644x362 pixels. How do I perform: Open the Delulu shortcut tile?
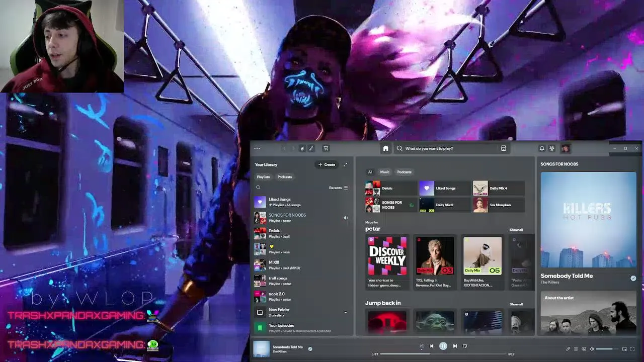391,188
